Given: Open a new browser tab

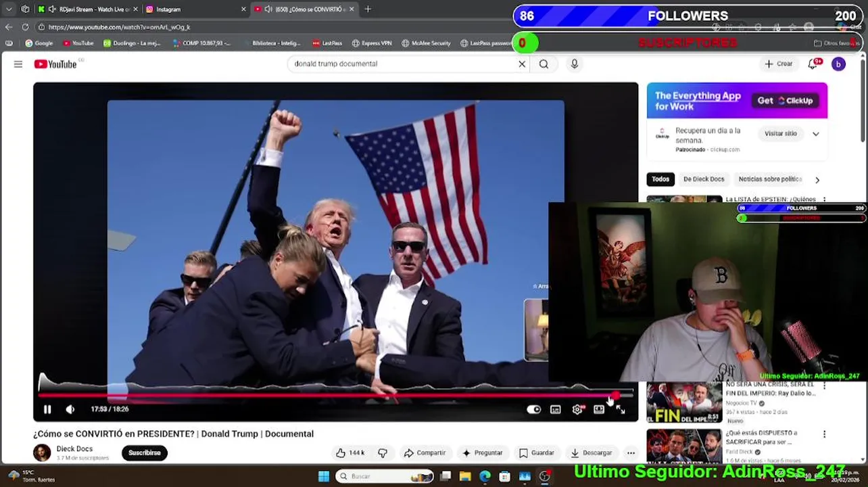Looking at the screenshot, I should 368,9.
